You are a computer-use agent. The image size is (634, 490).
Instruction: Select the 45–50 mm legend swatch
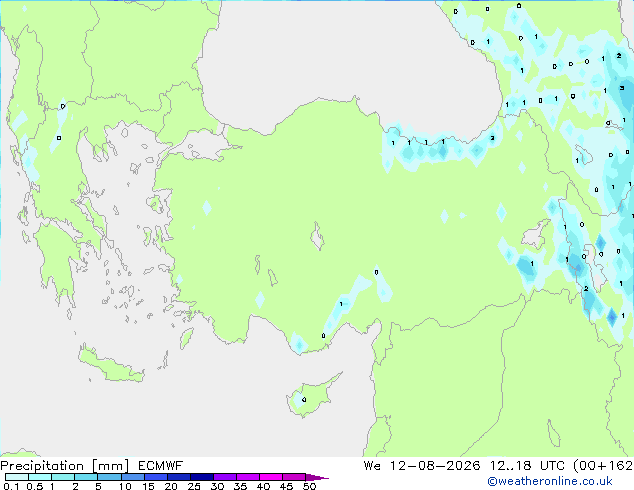(x=293, y=477)
